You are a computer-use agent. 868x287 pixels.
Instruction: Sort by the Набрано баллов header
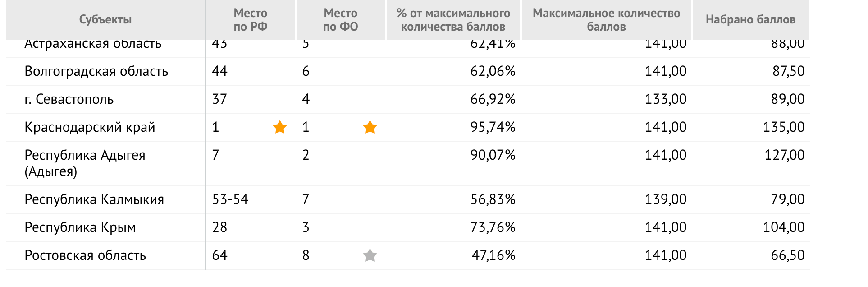pyautogui.click(x=750, y=19)
